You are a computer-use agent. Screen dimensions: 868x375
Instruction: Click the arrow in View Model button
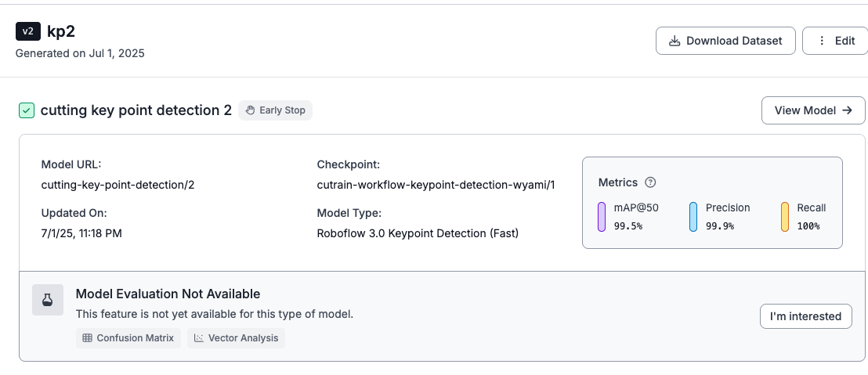[x=847, y=110]
